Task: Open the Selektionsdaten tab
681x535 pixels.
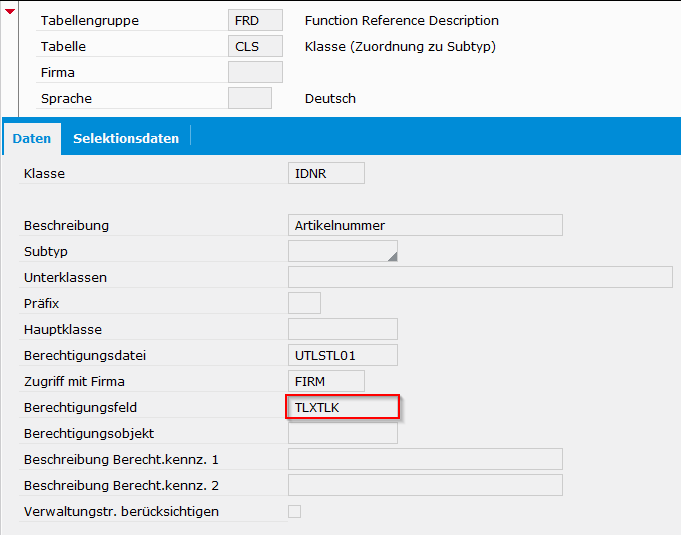Action: [126, 138]
